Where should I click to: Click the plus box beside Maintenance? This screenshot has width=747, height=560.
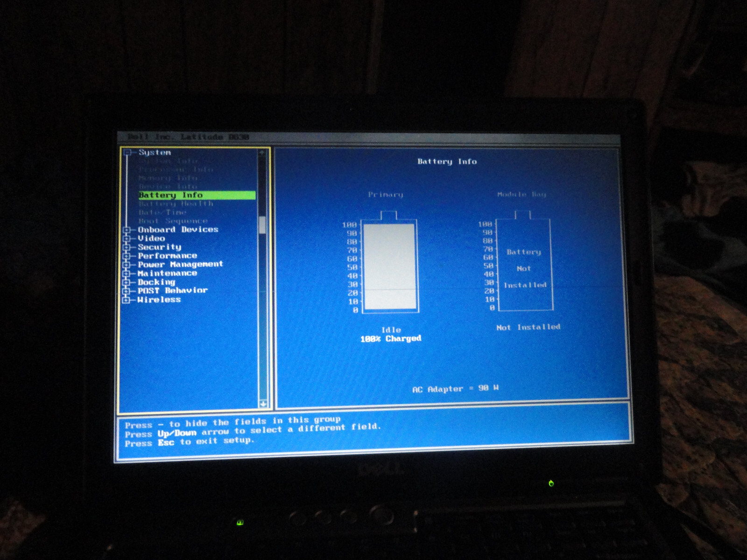click(127, 273)
